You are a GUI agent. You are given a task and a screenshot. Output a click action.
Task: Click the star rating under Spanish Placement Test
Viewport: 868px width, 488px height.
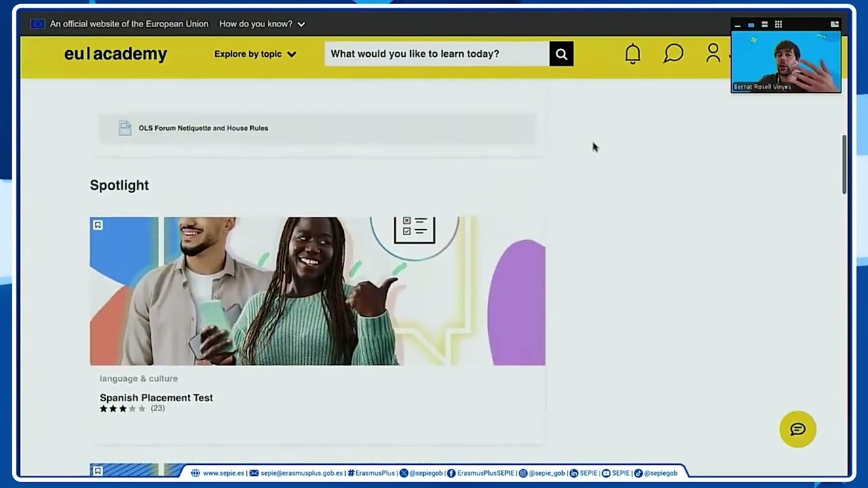(x=123, y=409)
